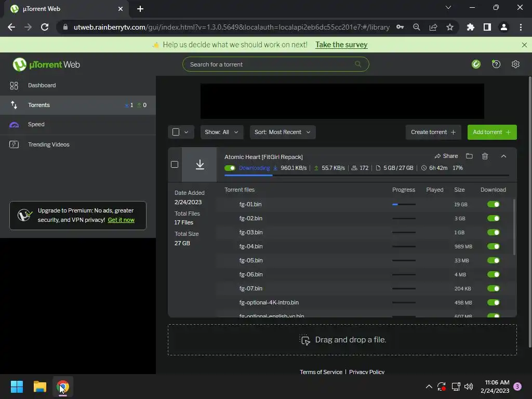Open the Chrome tab search chevron
The image size is (532, 399).
click(x=448, y=7)
